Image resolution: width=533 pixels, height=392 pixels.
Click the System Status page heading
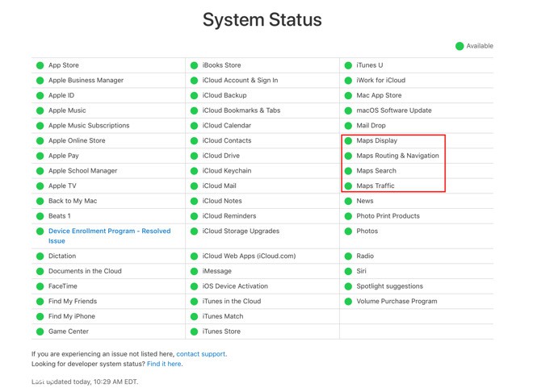(x=262, y=20)
